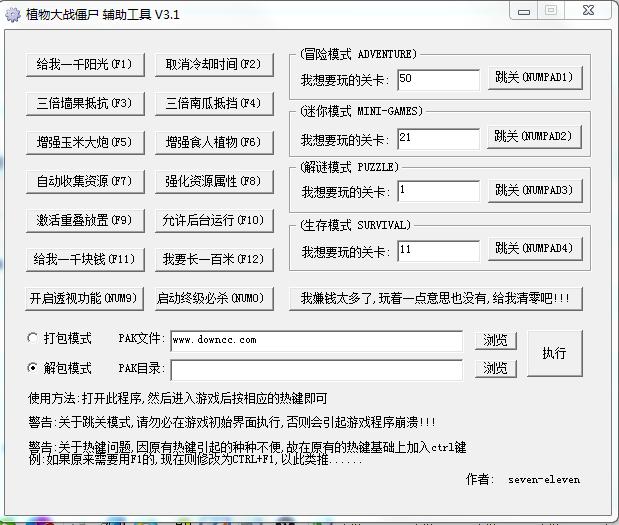Browse for the PAK目录 folder
The image size is (619, 525).
point(495,368)
